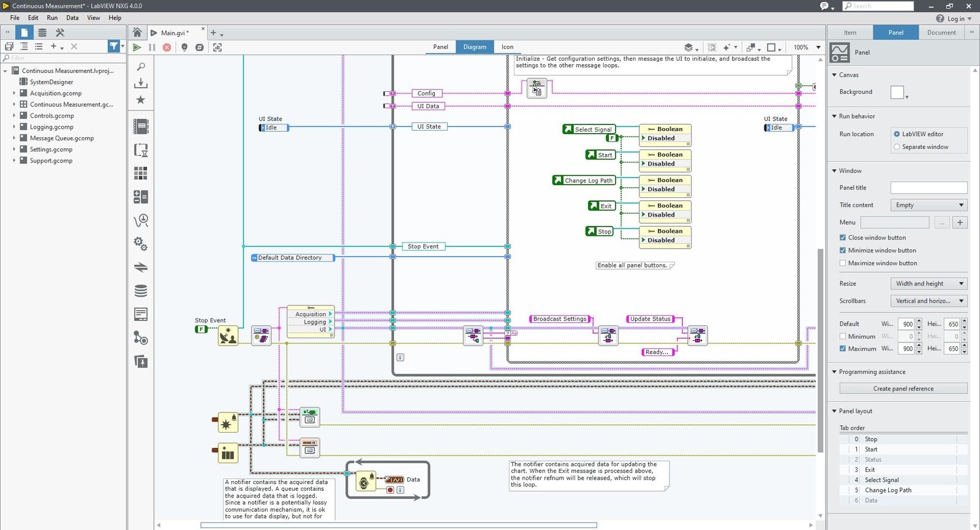Click the Home icon next to Main.gvi tab

(x=137, y=32)
